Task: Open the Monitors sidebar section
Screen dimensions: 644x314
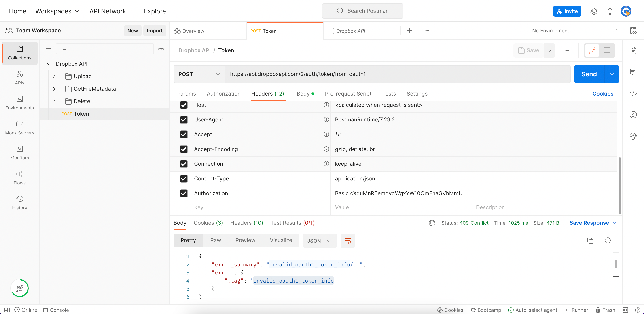Action: (x=19, y=153)
